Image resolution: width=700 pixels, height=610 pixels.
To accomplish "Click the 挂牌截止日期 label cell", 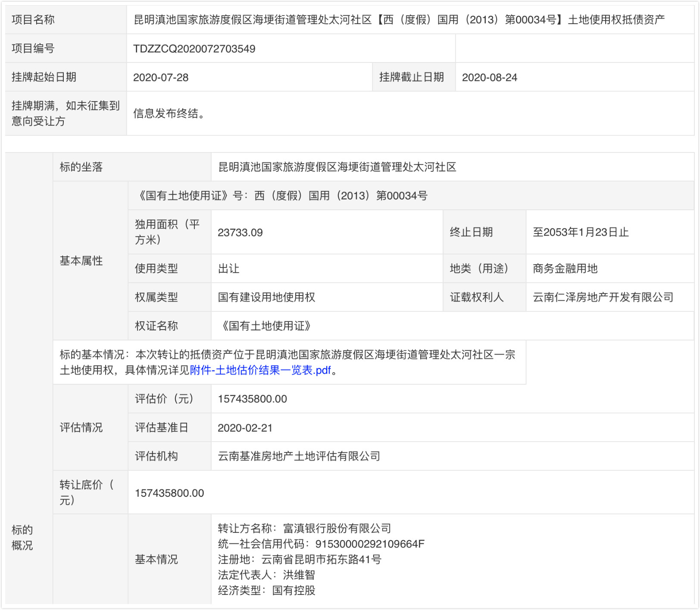I will (x=412, y=77).
